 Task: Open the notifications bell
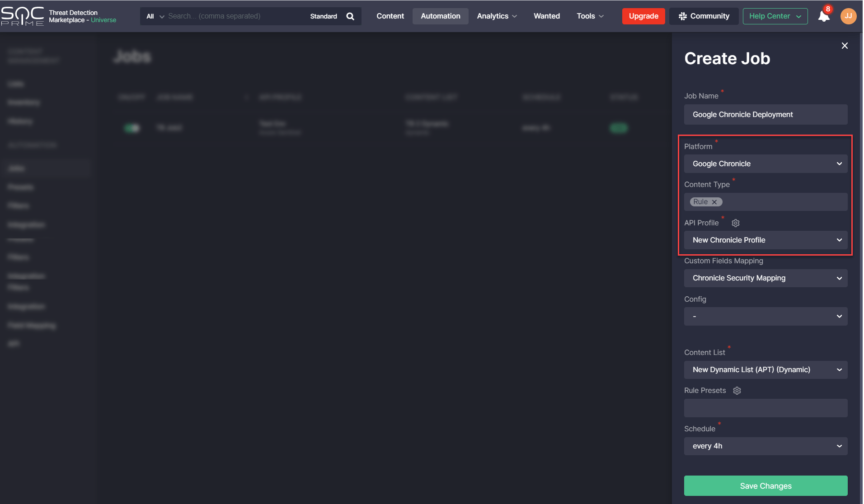(823, 17)
